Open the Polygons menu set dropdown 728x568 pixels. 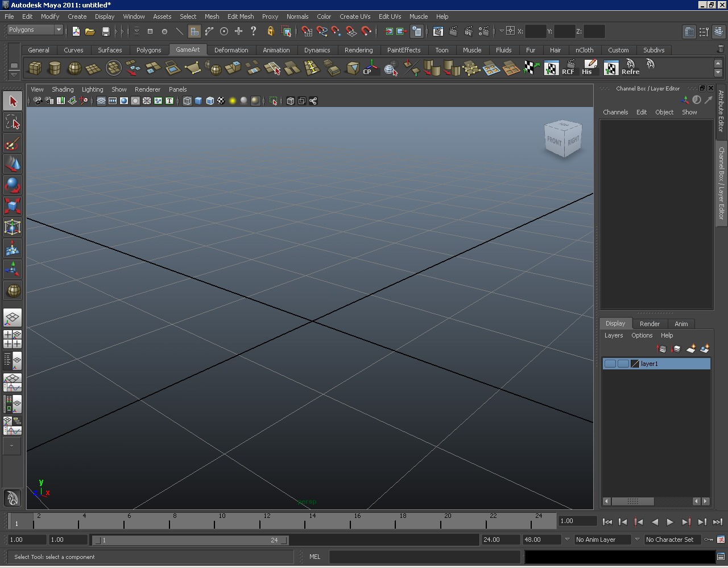tap(35, 30)
